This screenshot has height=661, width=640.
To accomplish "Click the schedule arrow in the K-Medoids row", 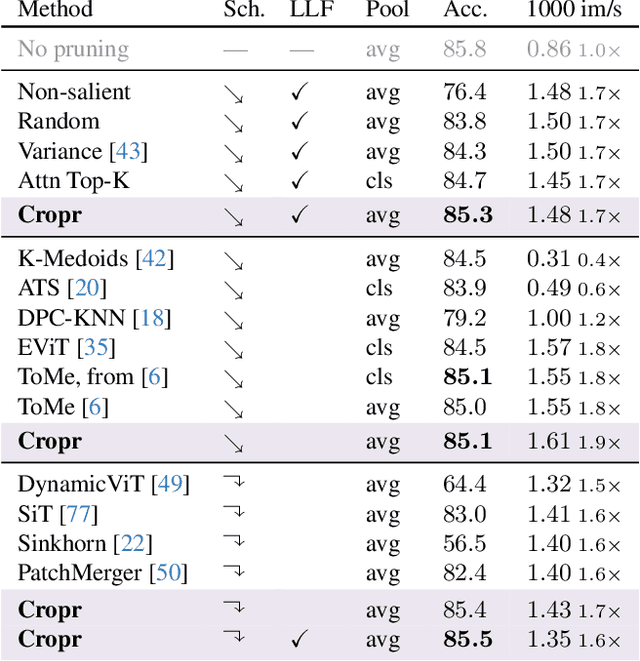I will click(234, 260).
